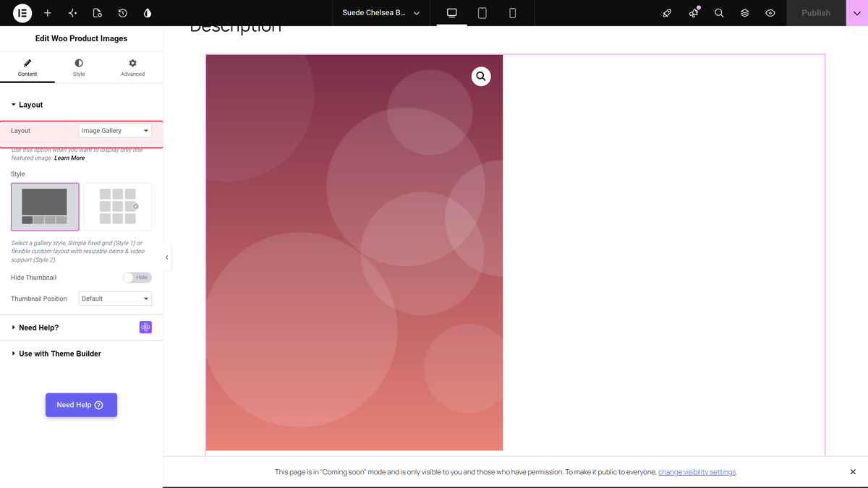Dismiss the Coming soon notice
868x488 pixels.
coord(853,472)
